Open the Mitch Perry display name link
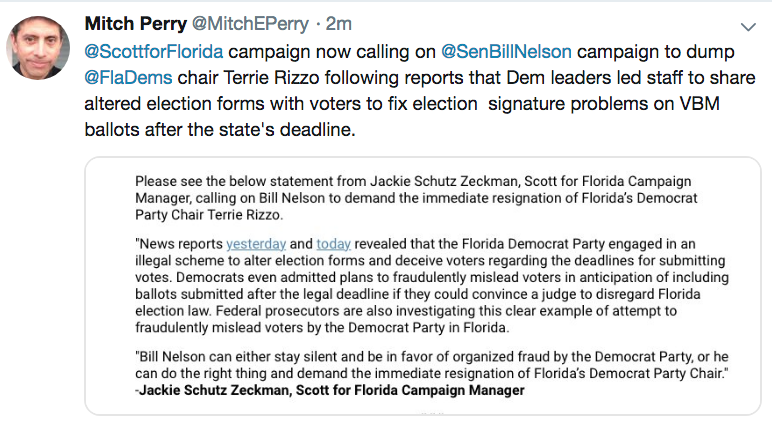 (135, 24)
